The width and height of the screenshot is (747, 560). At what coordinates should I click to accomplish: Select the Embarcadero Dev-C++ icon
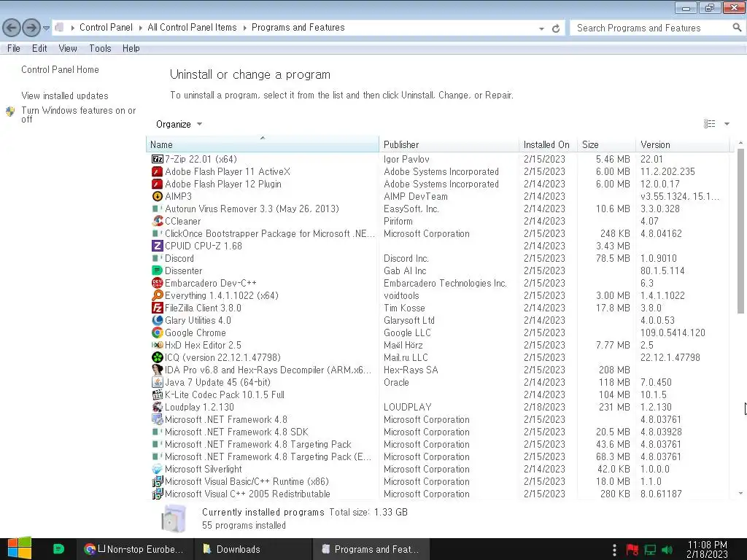click(x=158, y=283)
